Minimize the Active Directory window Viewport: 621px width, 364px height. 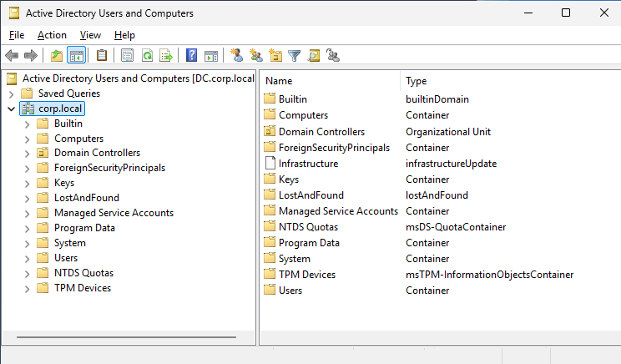pyautogui.click(x=528, y=13)
